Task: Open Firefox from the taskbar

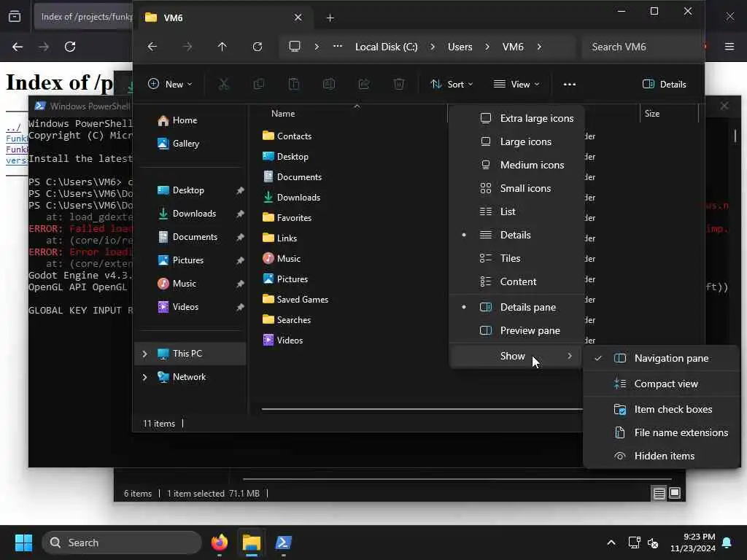Action: [x=220, y=542]
